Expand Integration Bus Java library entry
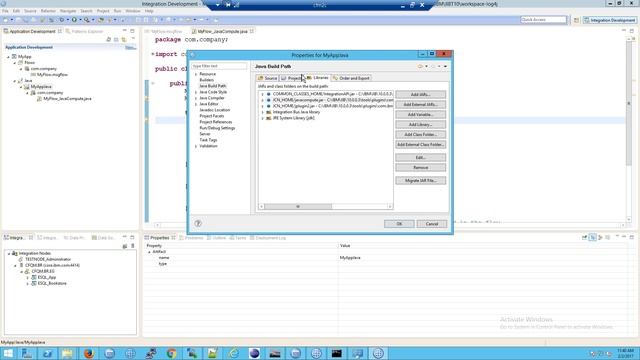The height and width of the screenshot is (360, 640). click(x=262, y=112)
